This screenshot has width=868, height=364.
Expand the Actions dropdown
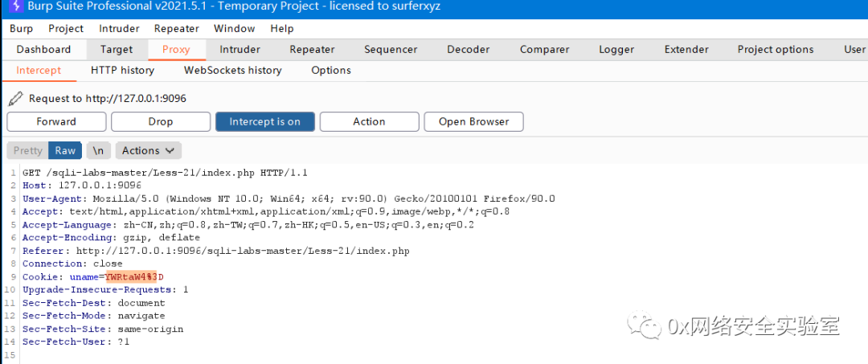(x=149, y=150)
